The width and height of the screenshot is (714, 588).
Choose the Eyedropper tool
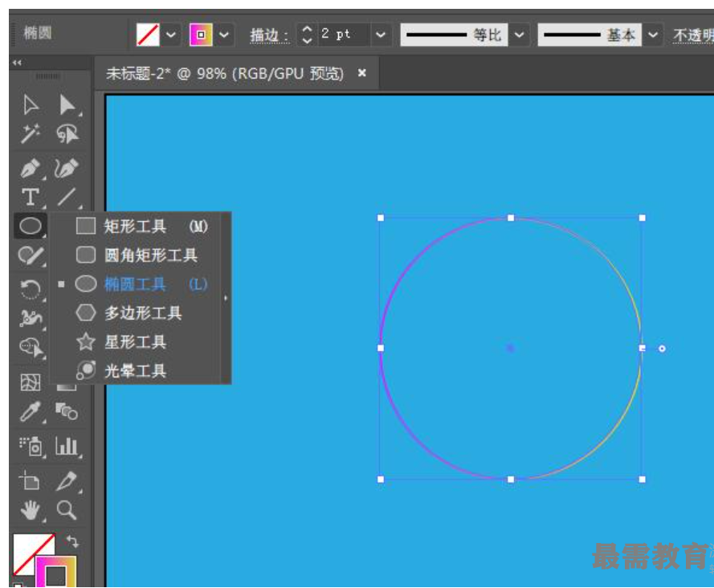[x=31, y=412]
